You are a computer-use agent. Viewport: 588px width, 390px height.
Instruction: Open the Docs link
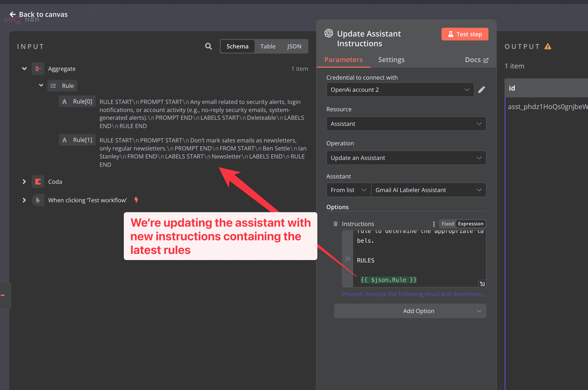click(477, 60)
